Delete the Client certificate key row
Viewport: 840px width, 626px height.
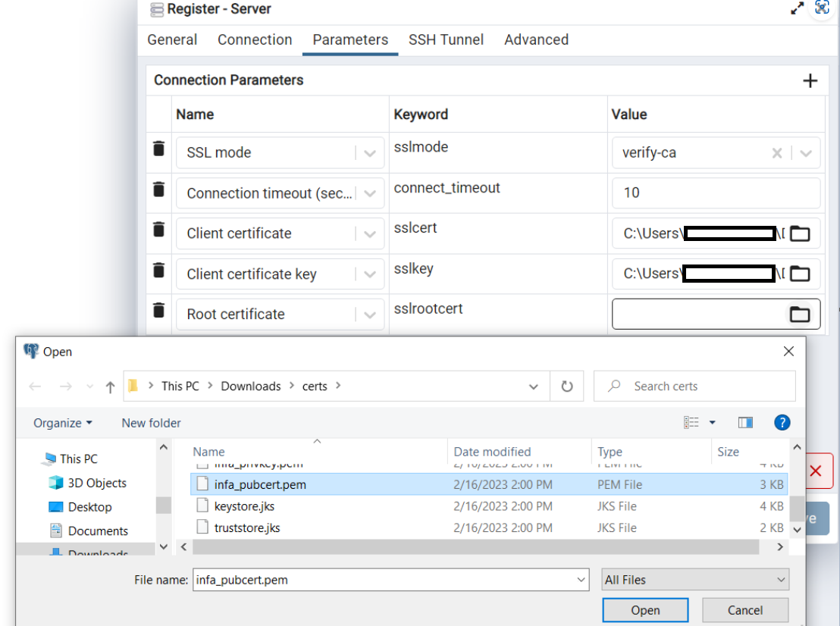click(x=158, y=270)
